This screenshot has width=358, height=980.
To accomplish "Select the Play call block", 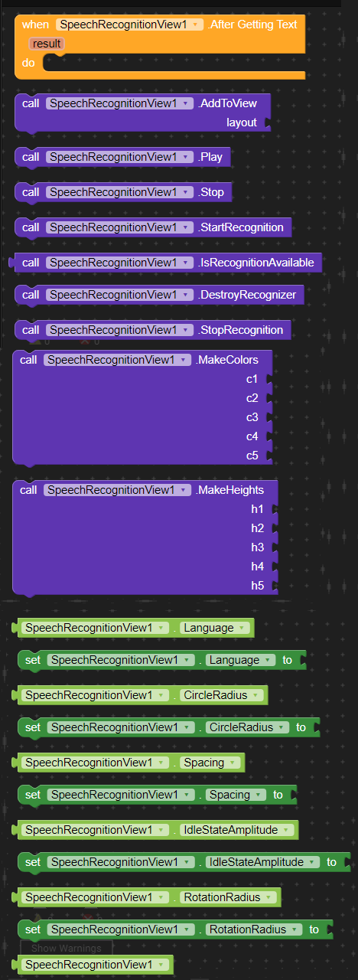I will coord(122,157).
